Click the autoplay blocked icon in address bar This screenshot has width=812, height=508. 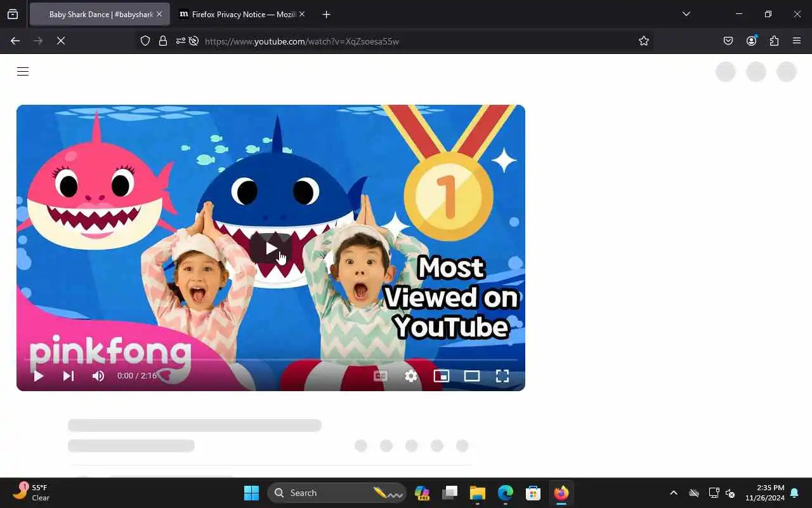tap(194, 41)
